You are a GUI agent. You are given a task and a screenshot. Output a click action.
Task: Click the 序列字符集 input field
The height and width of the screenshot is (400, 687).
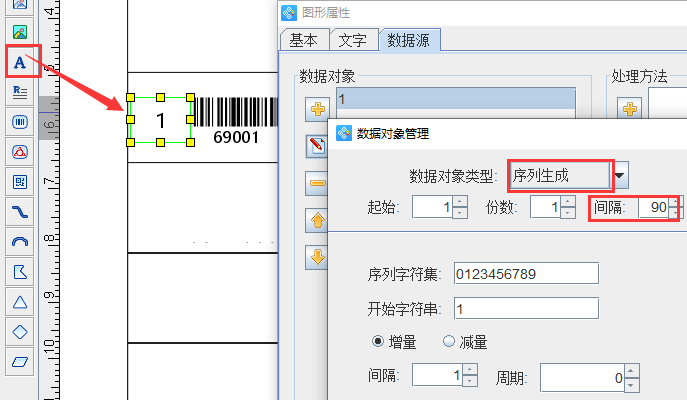[x=526, y=274]
